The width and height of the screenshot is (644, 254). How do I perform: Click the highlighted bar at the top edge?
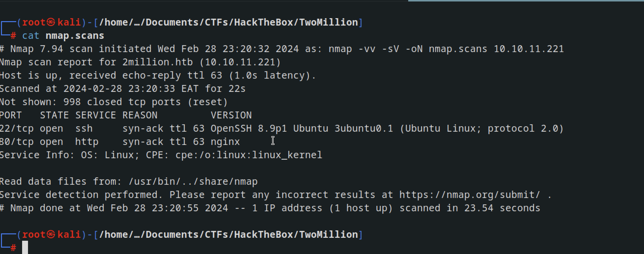coord(526,1)
